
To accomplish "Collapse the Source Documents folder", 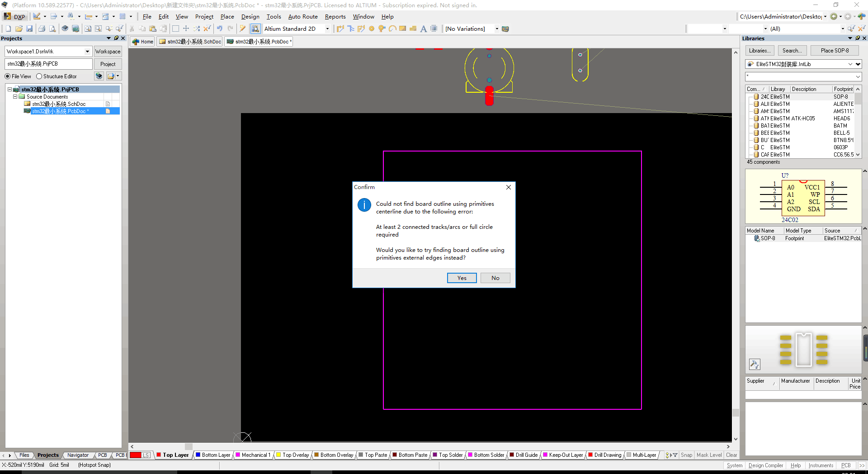I will tap(15, 96).
